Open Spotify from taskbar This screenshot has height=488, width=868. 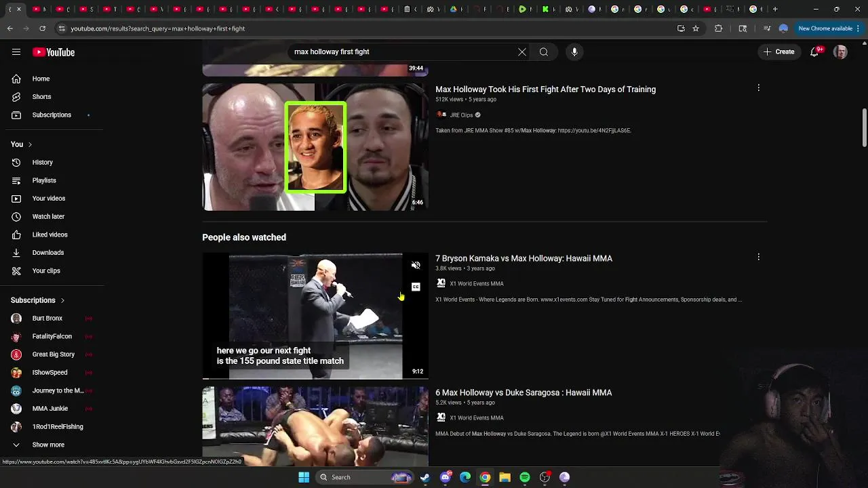[525, 477]
